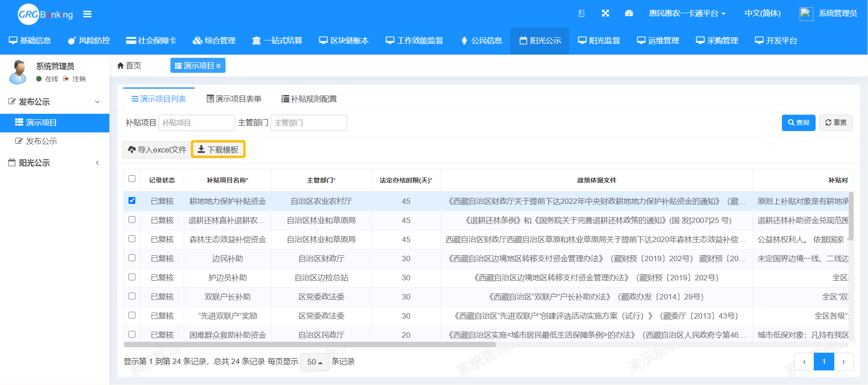Toggle the select-all header checkbox
The image size is (868, 385).
pos(132,178)
